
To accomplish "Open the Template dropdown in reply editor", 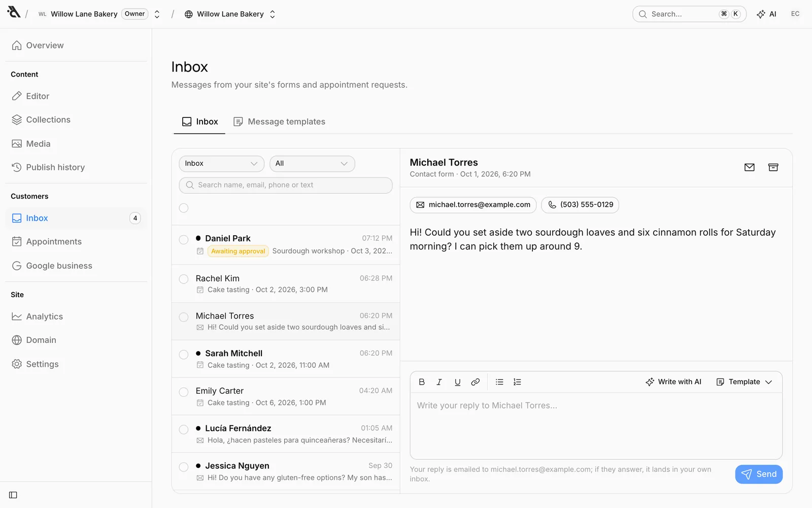I will pos(744,382).
